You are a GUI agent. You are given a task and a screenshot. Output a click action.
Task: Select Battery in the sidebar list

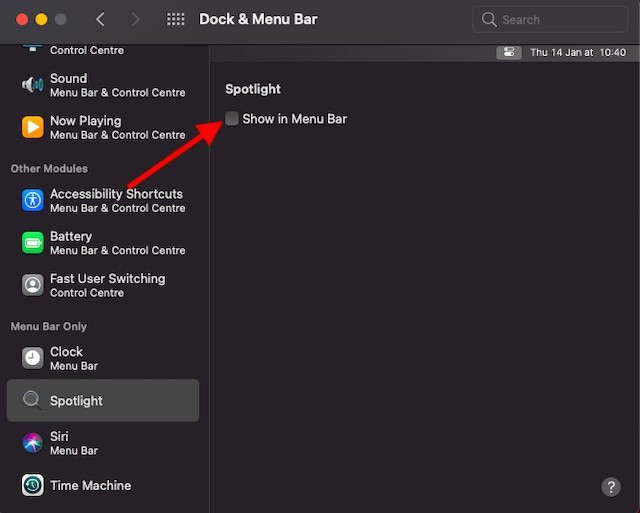pyautogui.click(x=103, y=243)
